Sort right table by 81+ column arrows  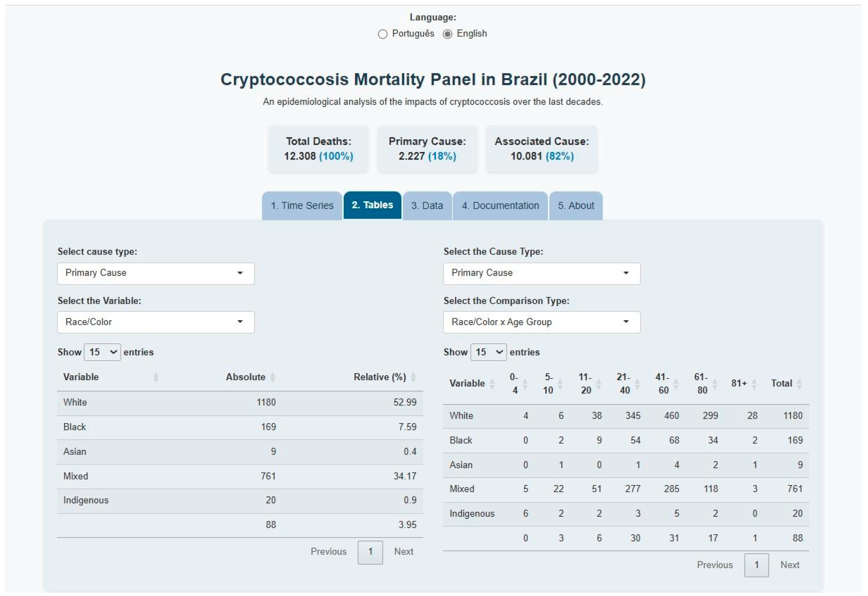pyautogui.click(x=754, y=384)
